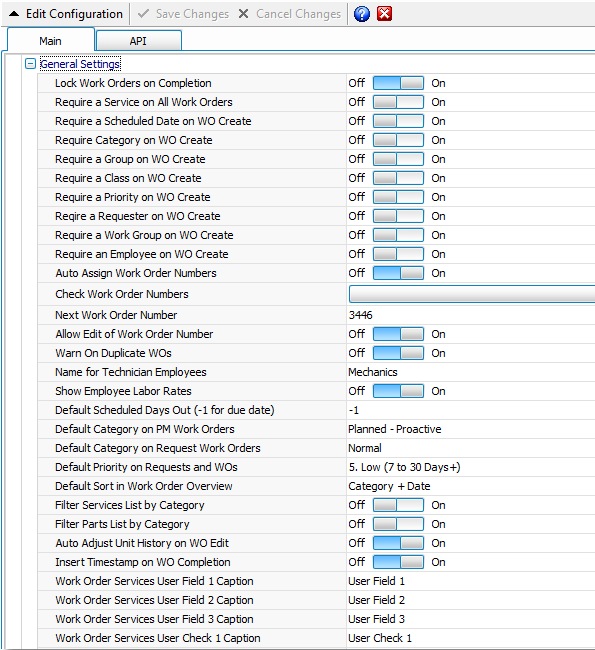Click the Cancel Changes X icon

click(x=243, y=14)
